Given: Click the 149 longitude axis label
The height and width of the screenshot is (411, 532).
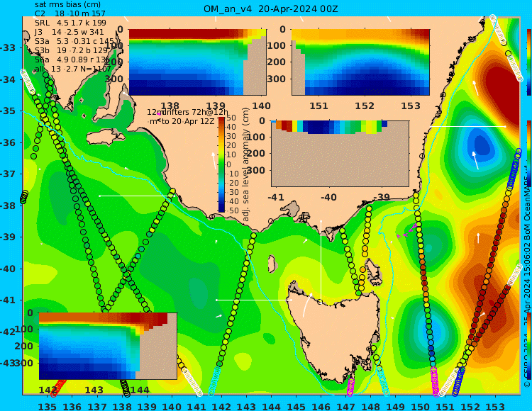Looking at the screenshot, I should pyautogui.click(x=396, y=406).
